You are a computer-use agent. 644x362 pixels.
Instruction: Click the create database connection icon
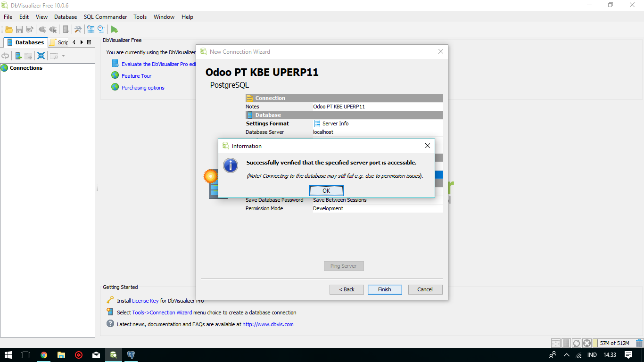point(18,56)
